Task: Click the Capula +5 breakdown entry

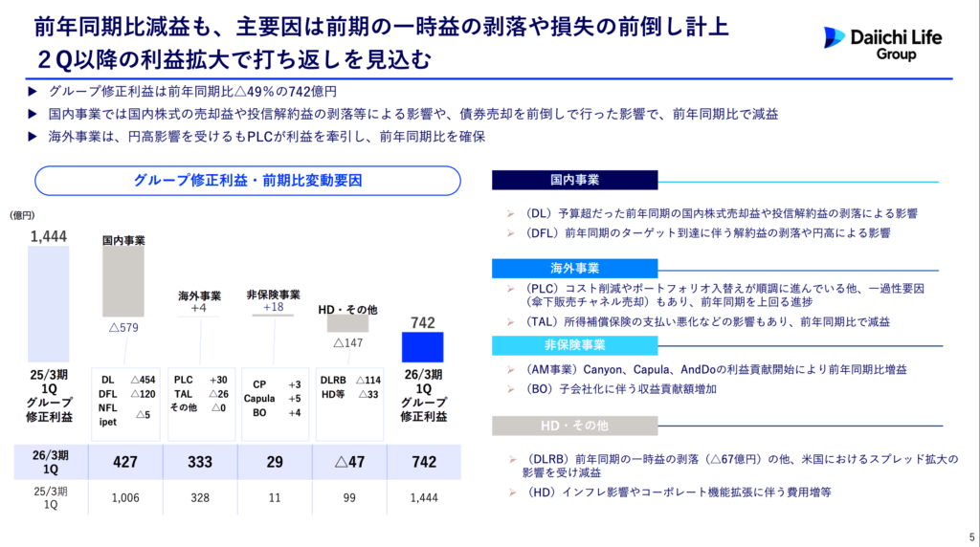Action: pos(272,399)
